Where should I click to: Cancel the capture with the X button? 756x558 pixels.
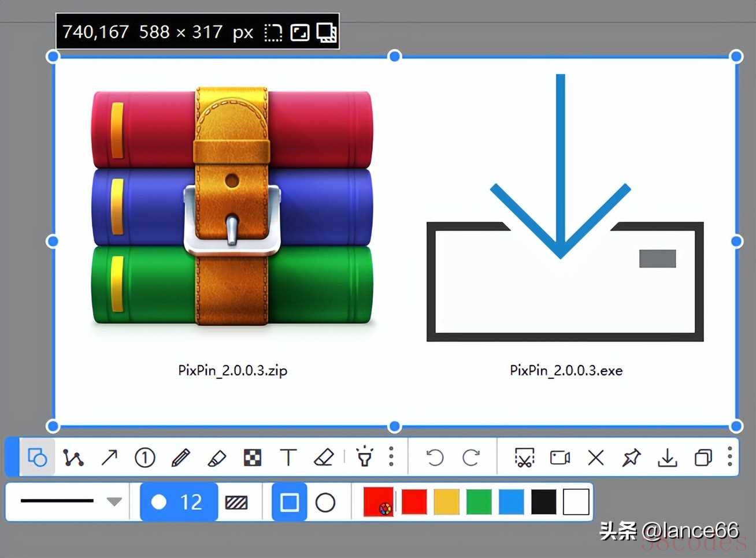point(595,457)
